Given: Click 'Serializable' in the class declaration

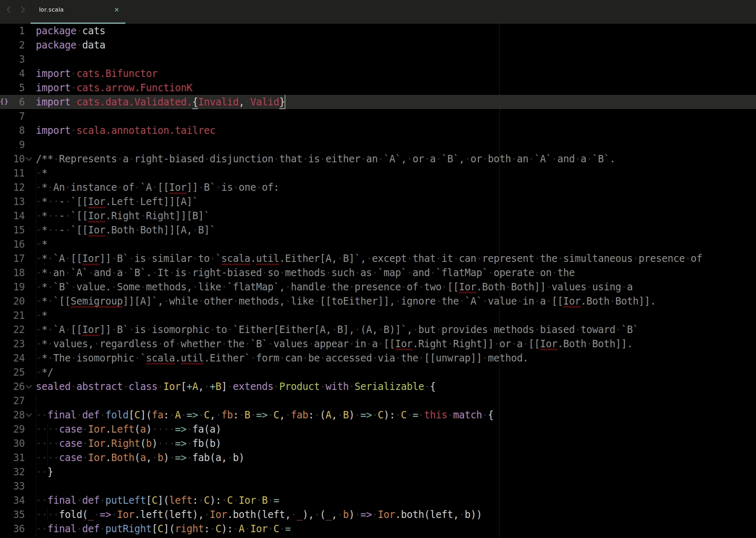Looking at the screenshot, I should point(389,386).
